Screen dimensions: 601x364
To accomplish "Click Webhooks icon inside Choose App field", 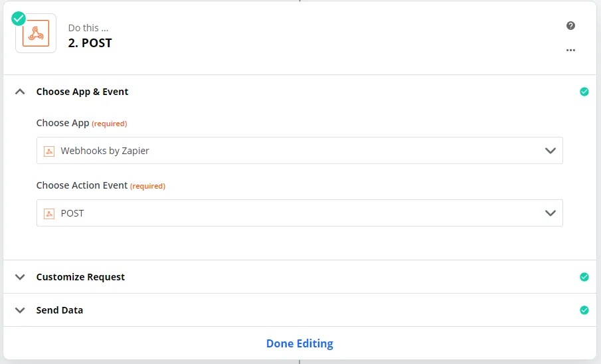I will [x=49, y=151].
